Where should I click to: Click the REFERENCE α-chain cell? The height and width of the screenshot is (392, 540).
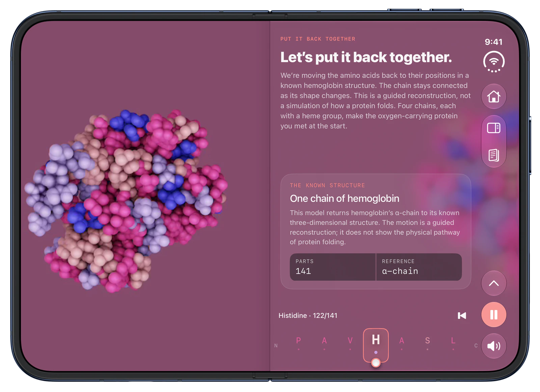(419, 267)
